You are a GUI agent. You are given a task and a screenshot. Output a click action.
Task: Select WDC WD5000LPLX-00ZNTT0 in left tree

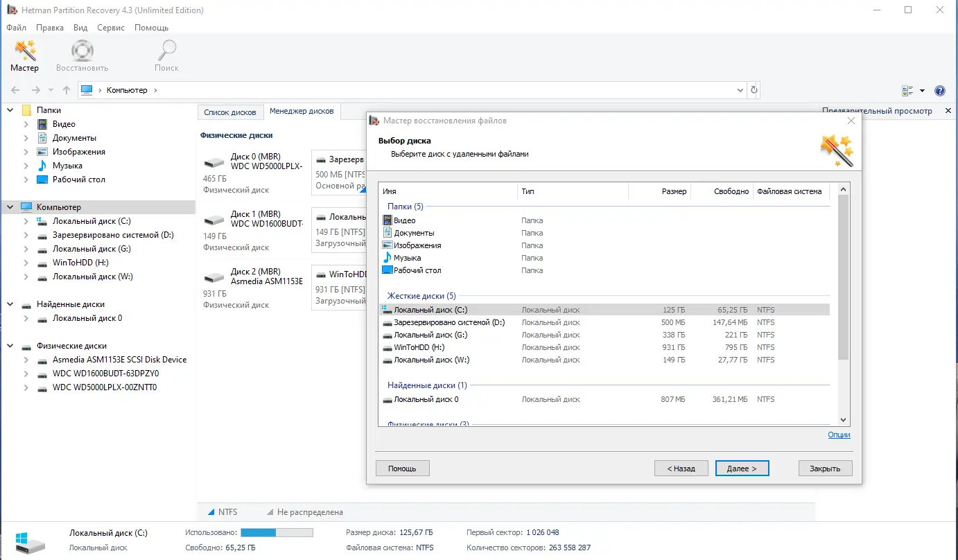coord(105,387)
